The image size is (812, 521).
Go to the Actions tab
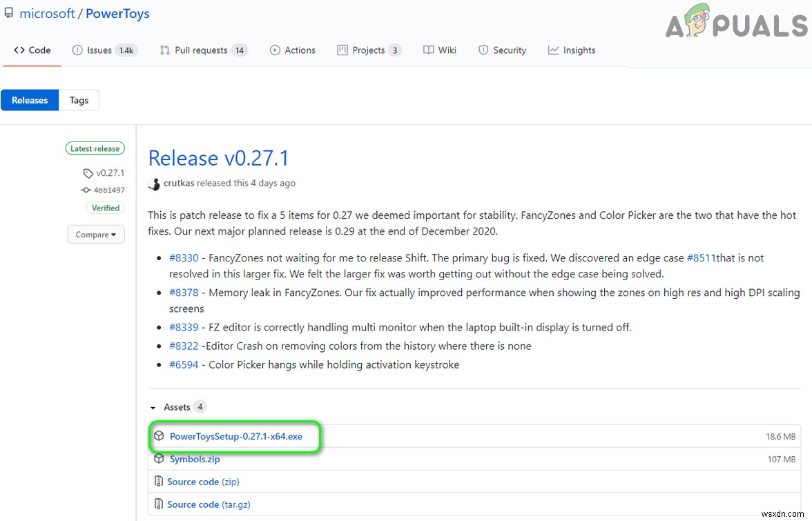pos(293,50)
